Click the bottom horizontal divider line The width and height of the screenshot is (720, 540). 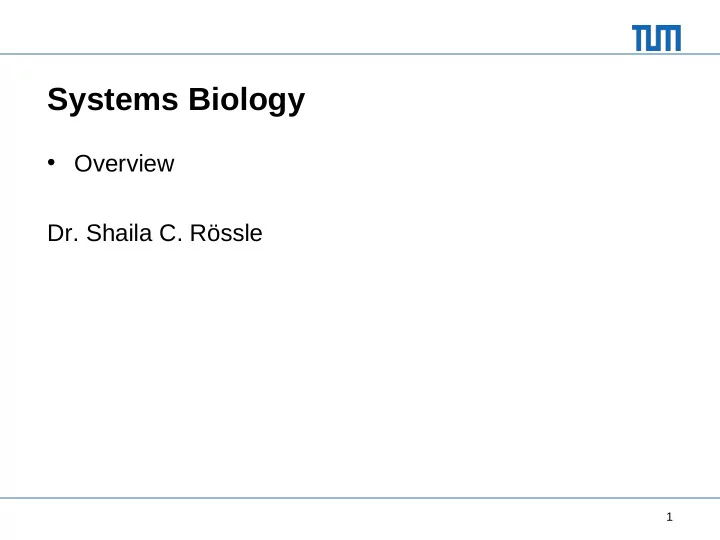pos(360,498)
